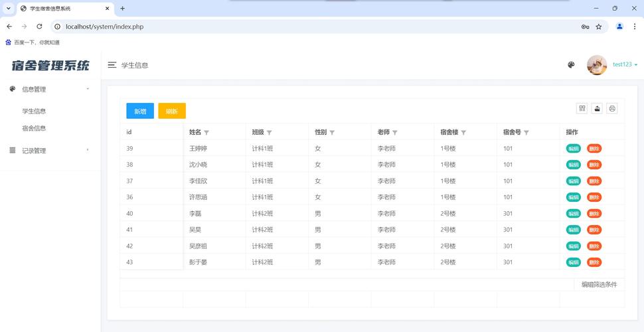This screenshot has height=332, width=644.
Task: Select the 记录管理 sidebar menu label
Action: click(x=34, y=151)
